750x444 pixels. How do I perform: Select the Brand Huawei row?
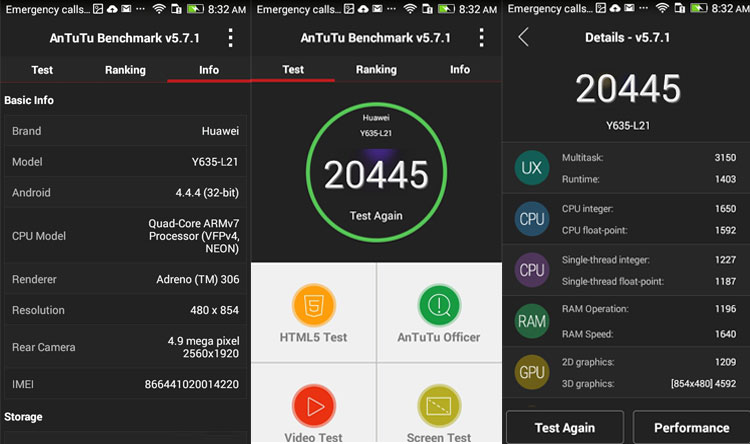(x=125, y=131)
